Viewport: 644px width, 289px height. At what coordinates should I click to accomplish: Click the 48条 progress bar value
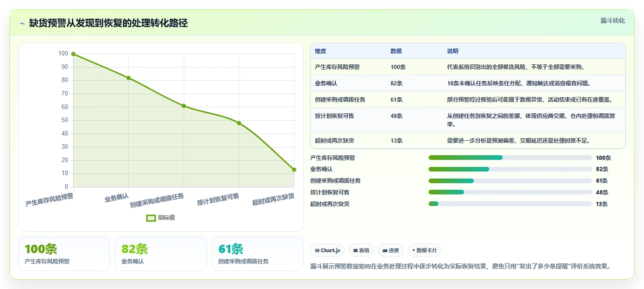[x=602, y=193]
